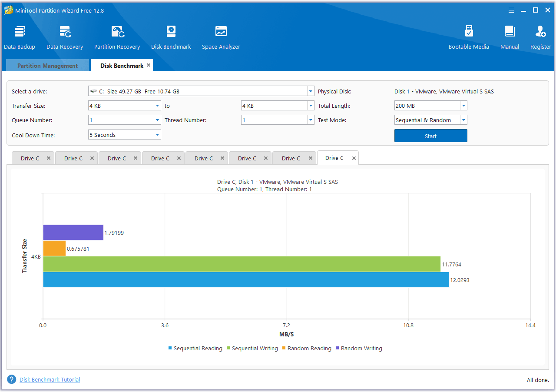Viewport: 556px width, 392px height.
Task: Close the Disk Benchmark tab
Action: [149, 65]
